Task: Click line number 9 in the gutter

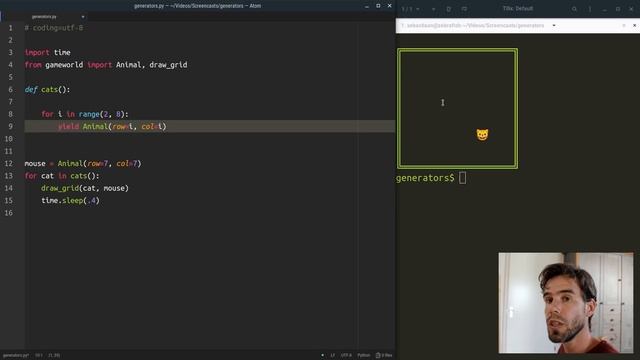Action: pos(10,126)
